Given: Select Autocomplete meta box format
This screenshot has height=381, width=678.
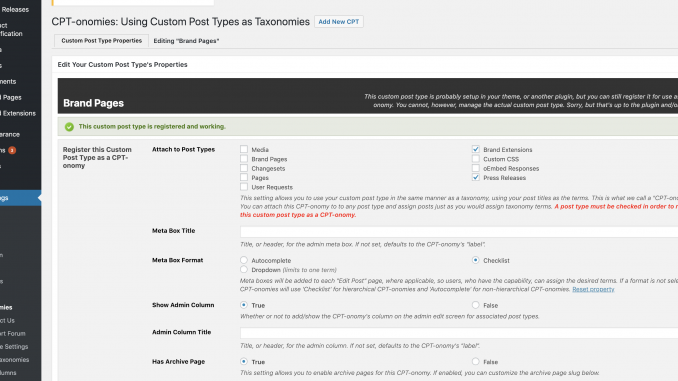Looking at the screenshot, I should tap(244, 260).
